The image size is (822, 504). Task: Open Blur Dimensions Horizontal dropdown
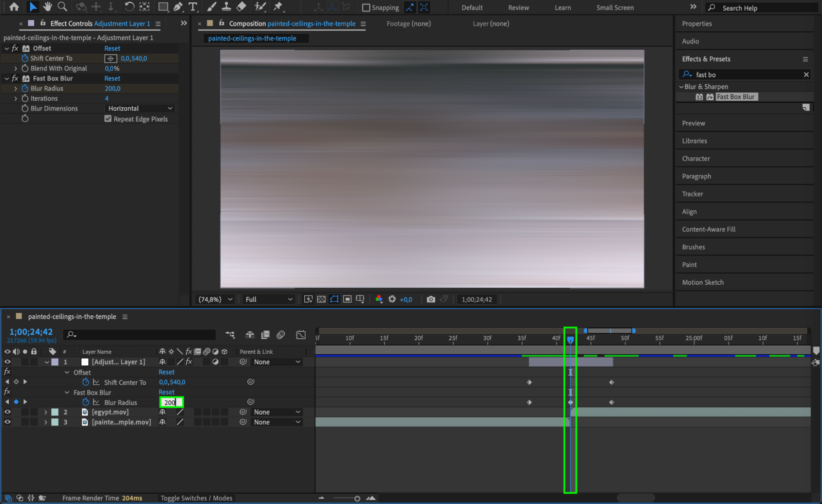140,109
